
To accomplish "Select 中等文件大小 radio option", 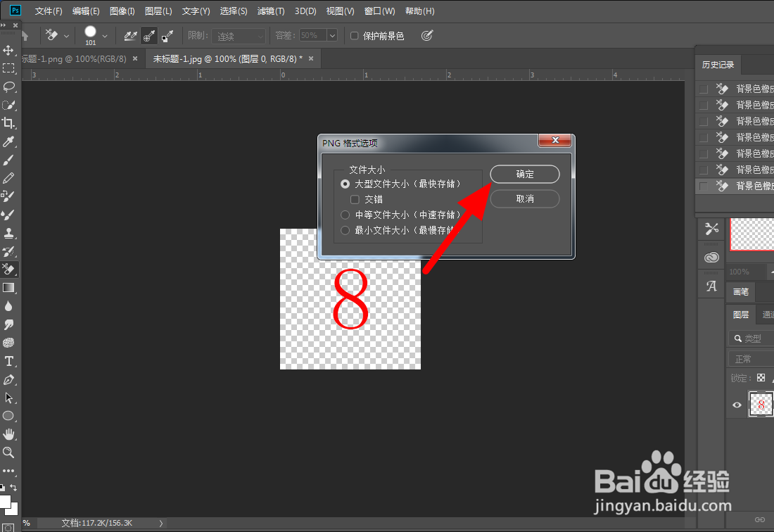I will click(x=345, y=215).
